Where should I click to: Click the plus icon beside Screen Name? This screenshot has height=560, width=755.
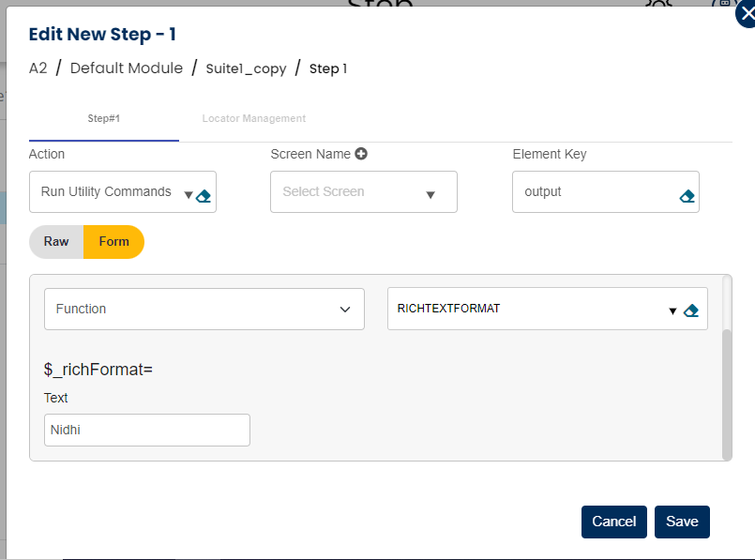[x=361, y=154]
